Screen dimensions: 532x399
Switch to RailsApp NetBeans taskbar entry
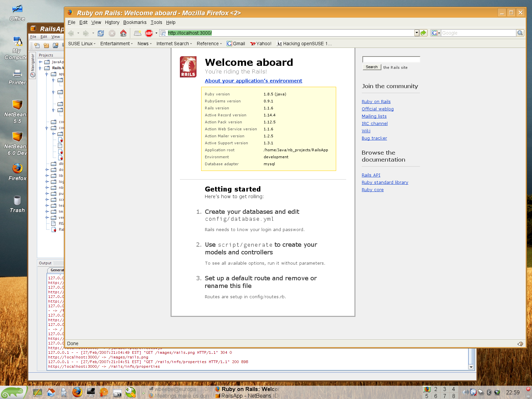tap(247, 396)
